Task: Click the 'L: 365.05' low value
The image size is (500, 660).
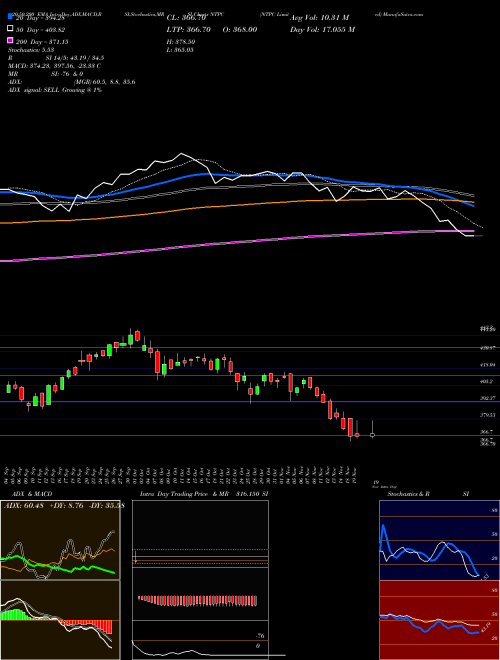Action: point(180,50)
